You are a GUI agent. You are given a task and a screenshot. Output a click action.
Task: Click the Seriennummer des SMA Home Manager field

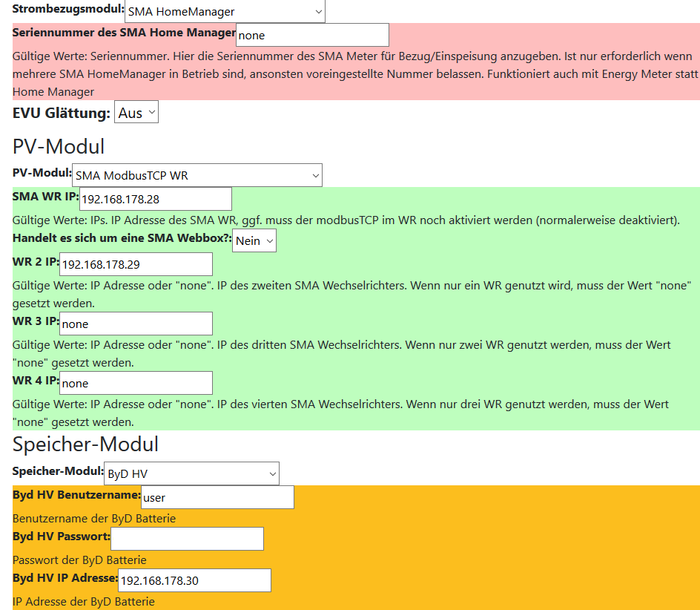312,35
